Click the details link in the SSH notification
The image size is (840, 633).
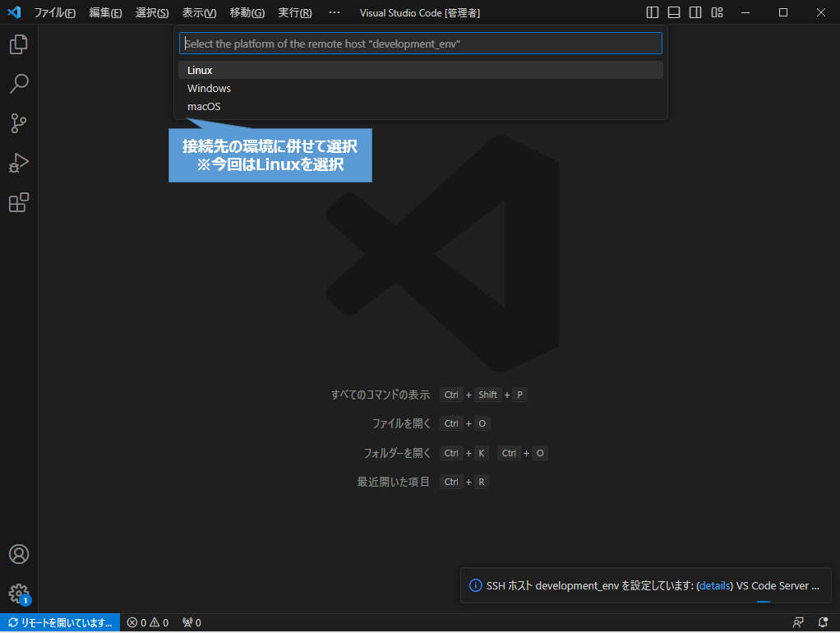tap(714, 585)
